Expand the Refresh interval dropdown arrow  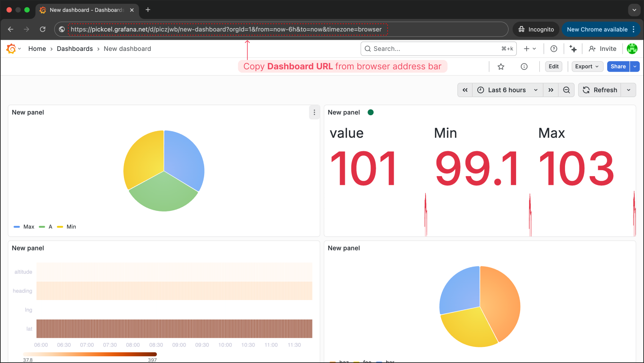(628, 90)
